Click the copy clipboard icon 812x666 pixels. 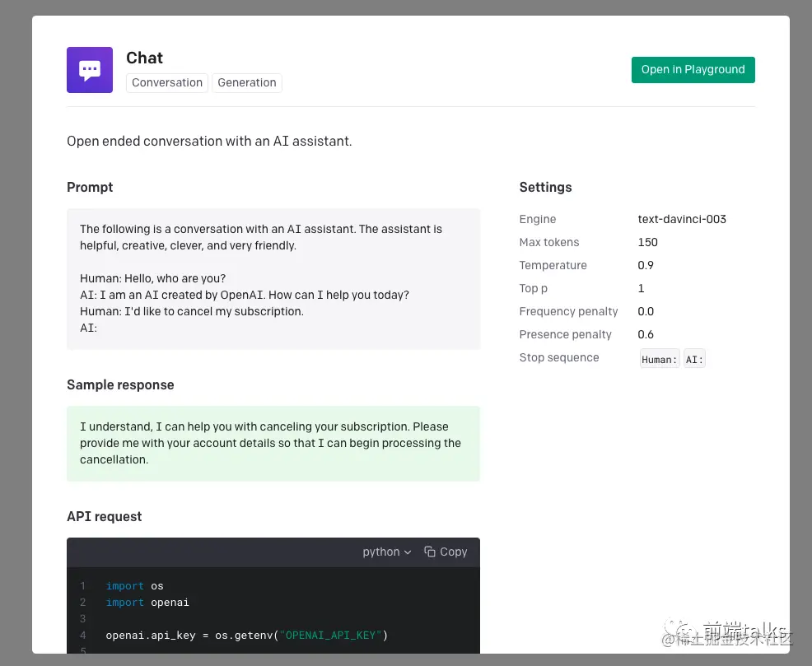[430, 552]
